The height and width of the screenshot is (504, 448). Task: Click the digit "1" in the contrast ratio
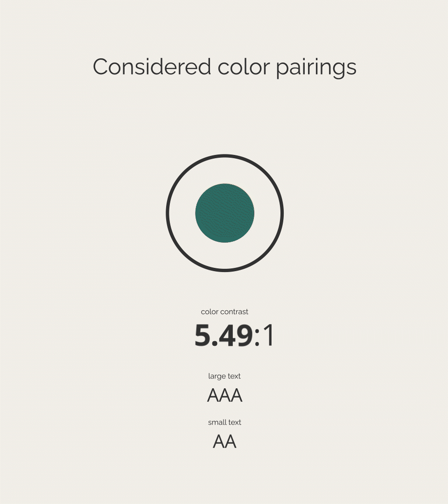[x=268, y=336]
